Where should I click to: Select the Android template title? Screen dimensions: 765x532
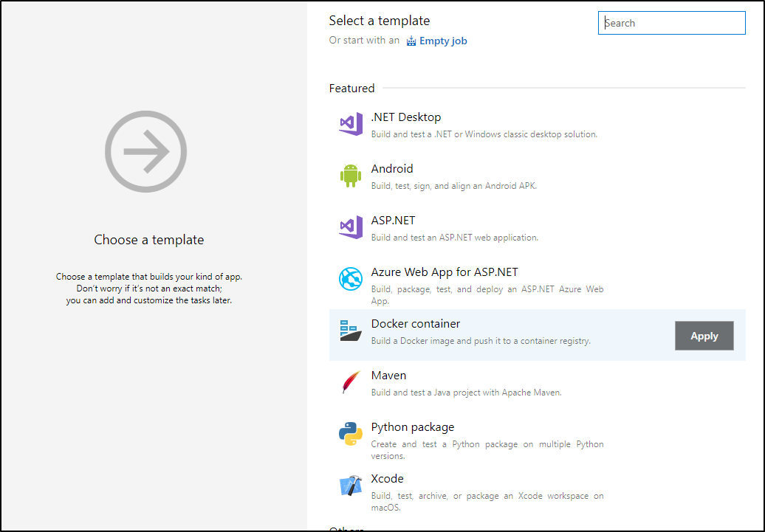coord(392,169)
